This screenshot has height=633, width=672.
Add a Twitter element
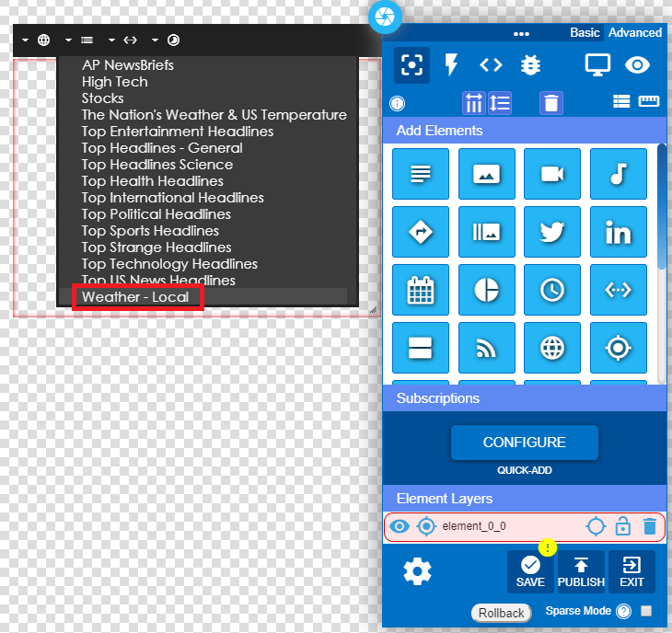pos(552,233)
